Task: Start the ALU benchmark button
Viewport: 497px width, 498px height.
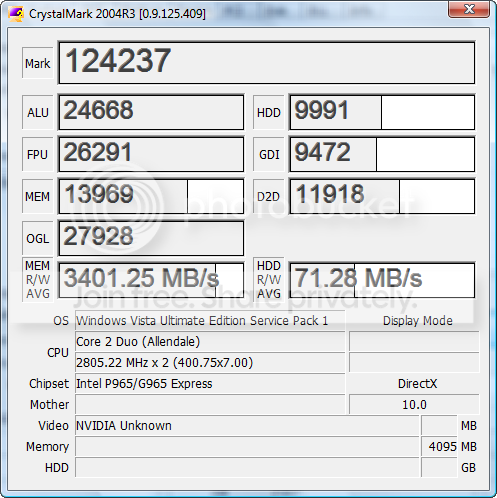Action: 38,112
